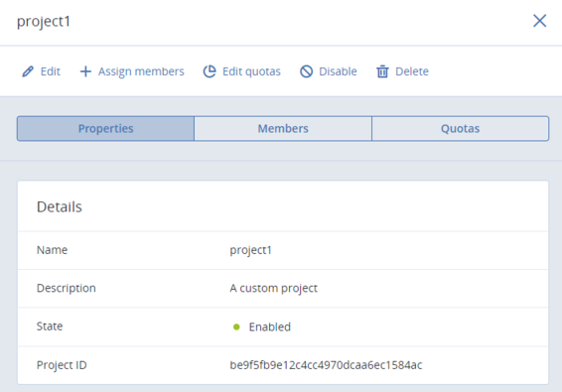
Task: Click the Assign members label
Action: [x=141, y=71]
